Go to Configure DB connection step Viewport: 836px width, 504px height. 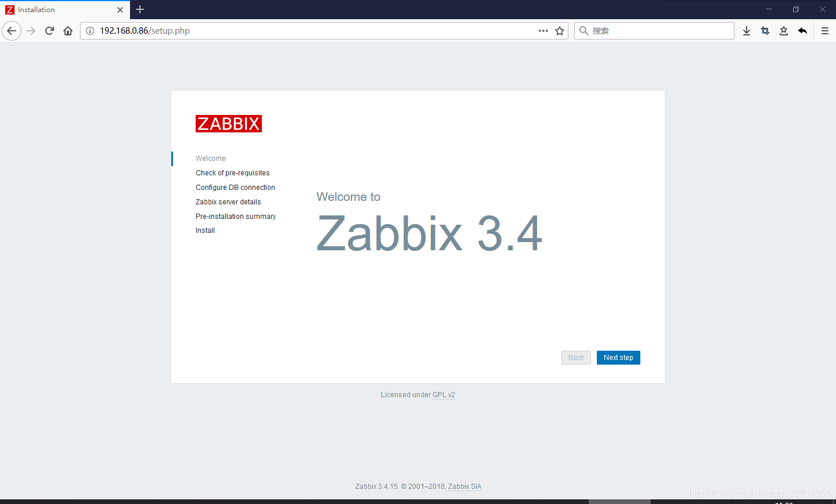[x=235, y=188]
